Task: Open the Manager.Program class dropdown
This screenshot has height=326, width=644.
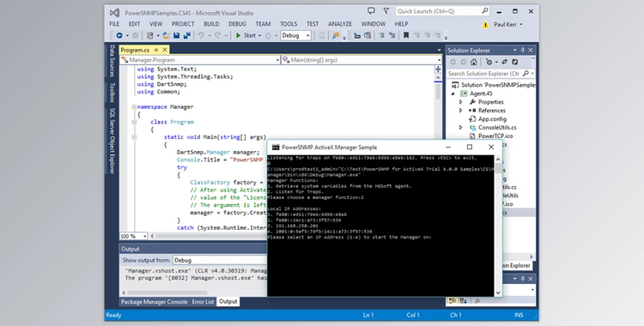Action: pyautogui.click(x=277, y=60)
